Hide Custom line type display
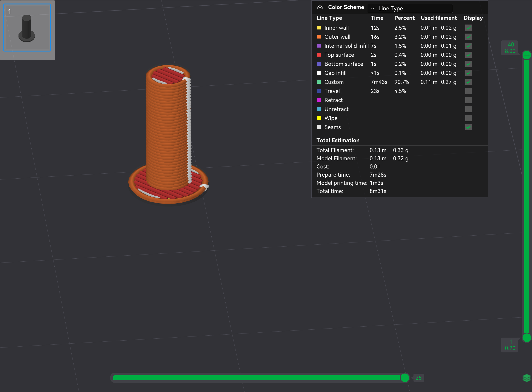532x392 pixels. [468, 82]
